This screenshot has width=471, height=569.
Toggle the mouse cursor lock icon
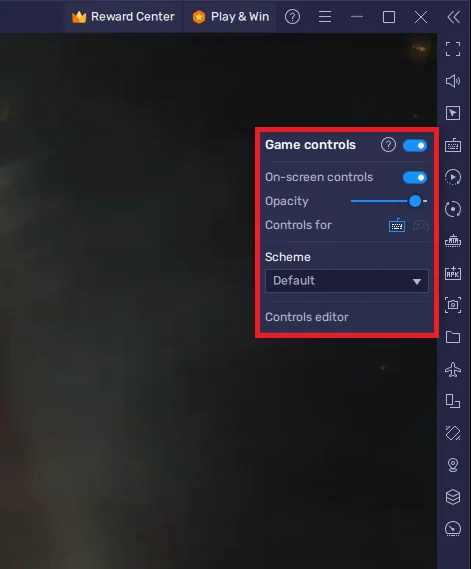(453, 113)
